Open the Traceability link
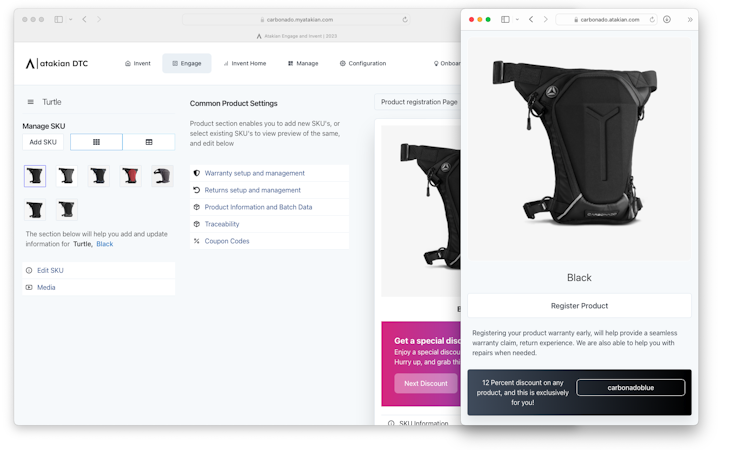 click(269, 224)
